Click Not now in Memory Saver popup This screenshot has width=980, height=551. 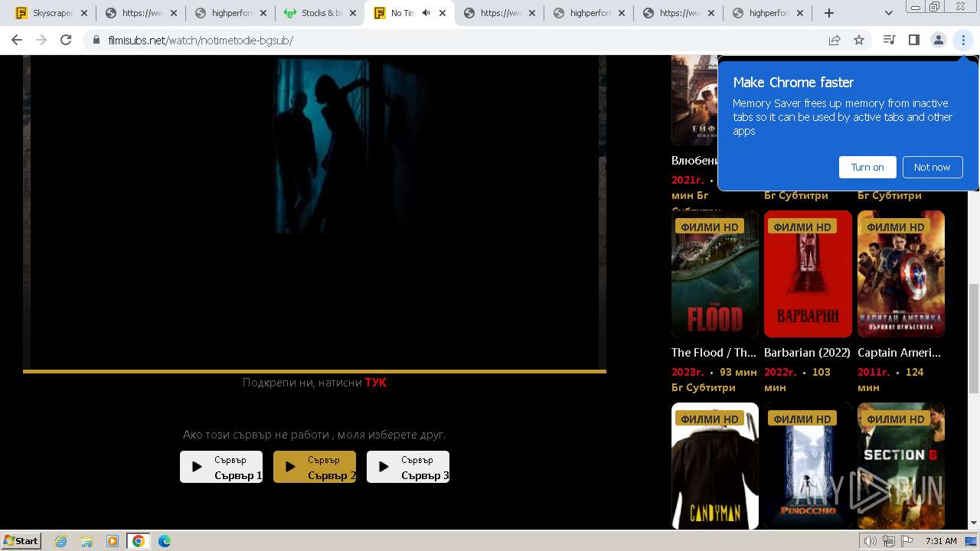(932, 167)
